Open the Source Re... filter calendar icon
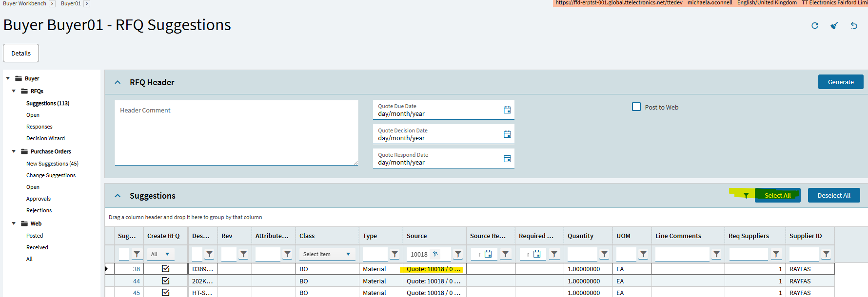The width and height of the screenshot is (868, 297). (x=488, y=254)
